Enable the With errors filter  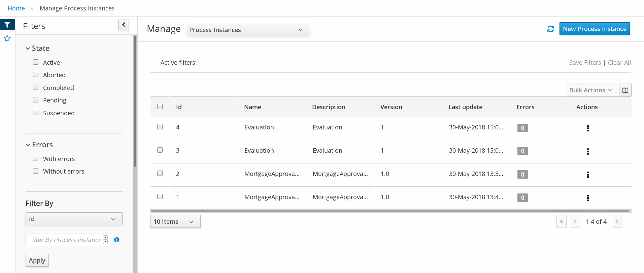[36, 158]
